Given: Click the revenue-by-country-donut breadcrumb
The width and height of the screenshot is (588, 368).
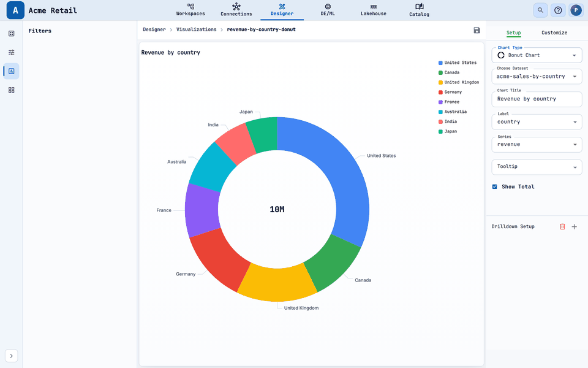Looking at the screenshot, I should tap(261, 29).
